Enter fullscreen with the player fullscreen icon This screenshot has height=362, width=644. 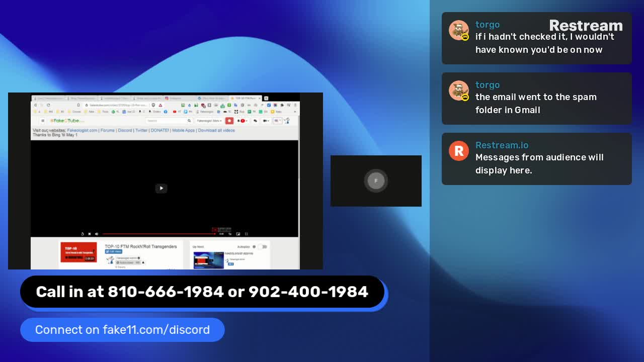[247, 234]
